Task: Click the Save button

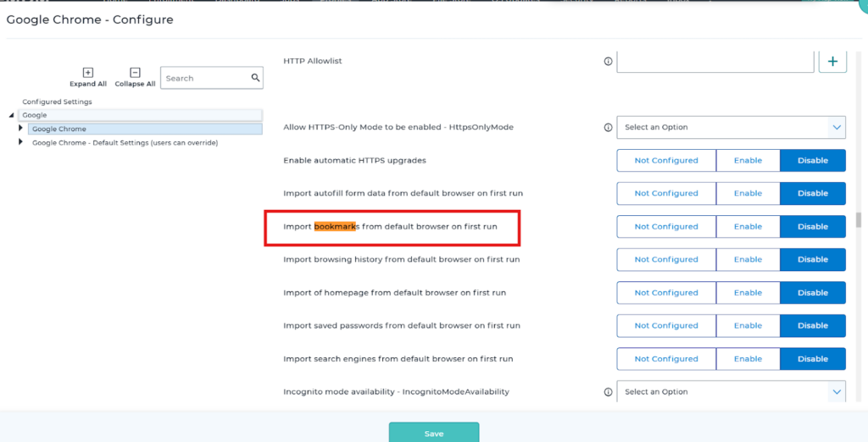Action: click(x=434, y=433)
